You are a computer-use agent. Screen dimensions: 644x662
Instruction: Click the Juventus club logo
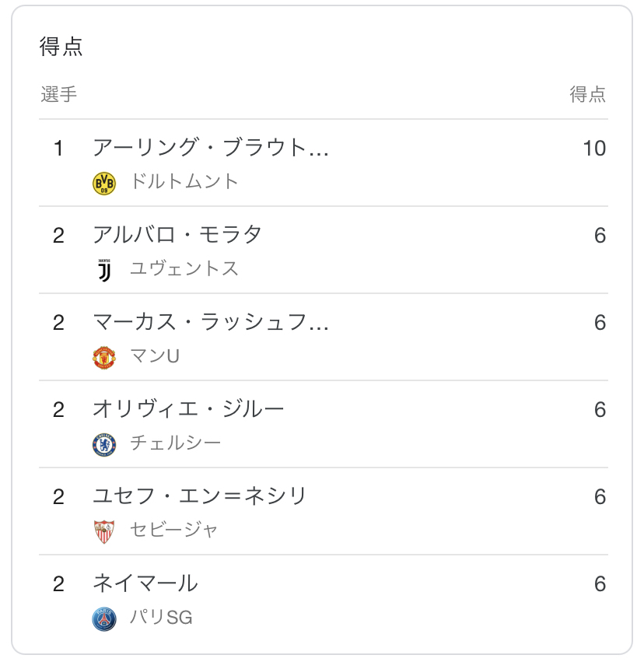click(104, 270)
